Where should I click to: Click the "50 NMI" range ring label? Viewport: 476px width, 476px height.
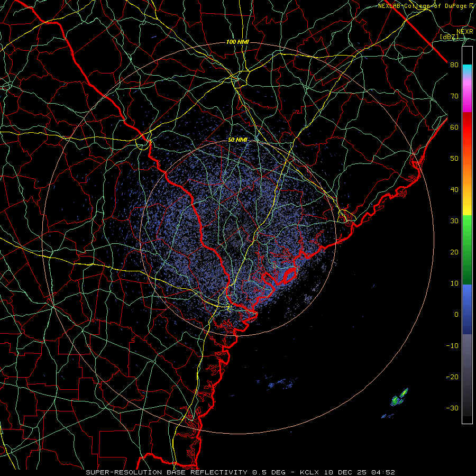point(237,140)
